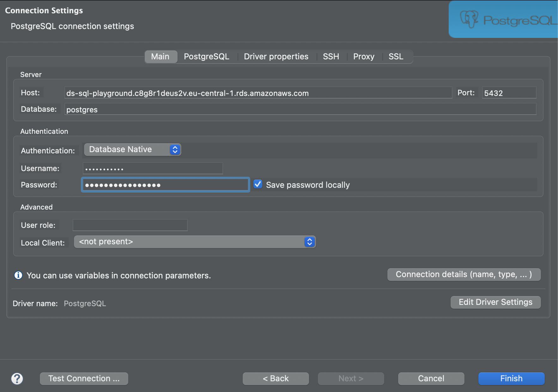The image size is (558, 392).
Task: Go back with the Back button
Action: [x=276, y=378]
